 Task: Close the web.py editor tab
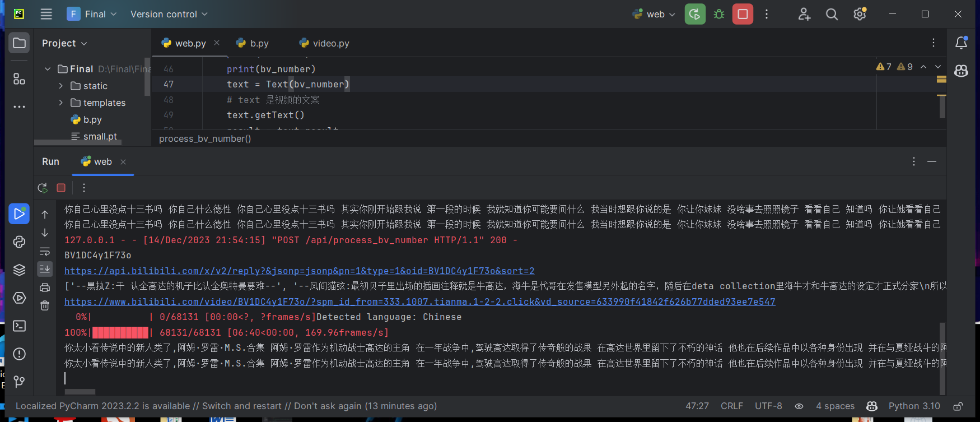point(217,43)
